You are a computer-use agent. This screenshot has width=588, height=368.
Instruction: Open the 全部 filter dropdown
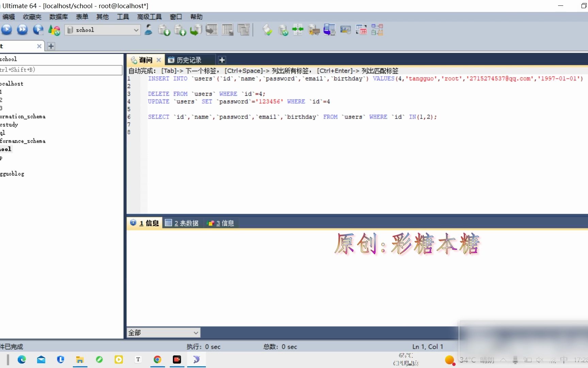164,333
